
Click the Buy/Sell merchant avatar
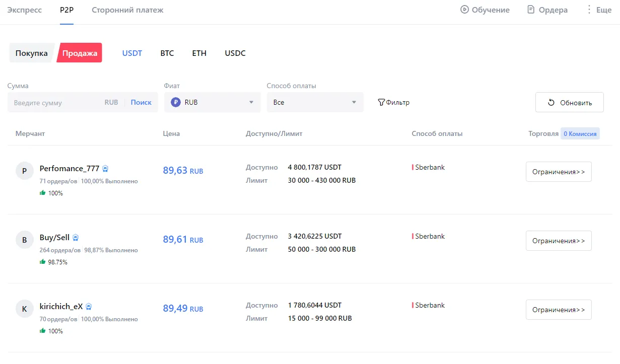pos(24,240)
